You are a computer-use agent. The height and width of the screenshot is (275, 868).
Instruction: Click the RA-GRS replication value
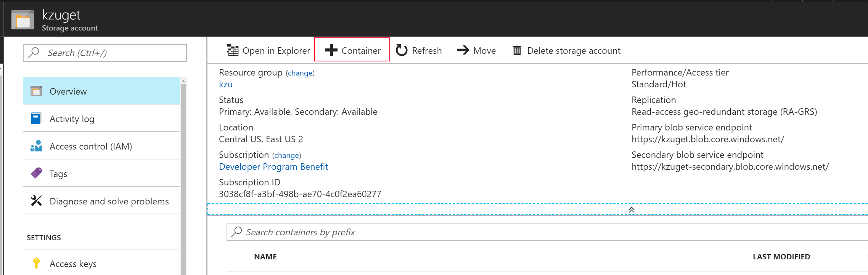724,112
